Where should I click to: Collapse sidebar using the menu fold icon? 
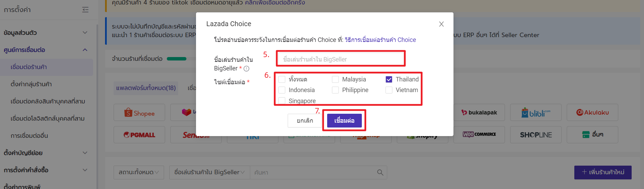coord(85,10)
